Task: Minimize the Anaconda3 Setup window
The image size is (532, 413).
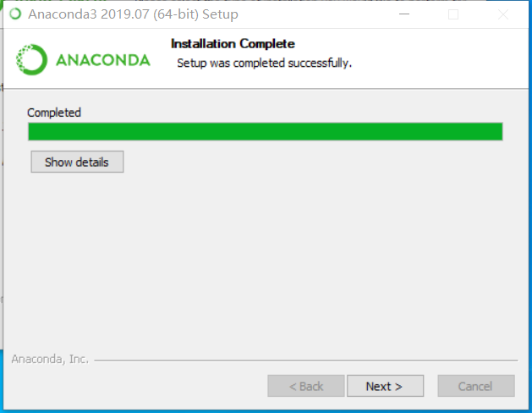Action: click(x=404, y=14)
